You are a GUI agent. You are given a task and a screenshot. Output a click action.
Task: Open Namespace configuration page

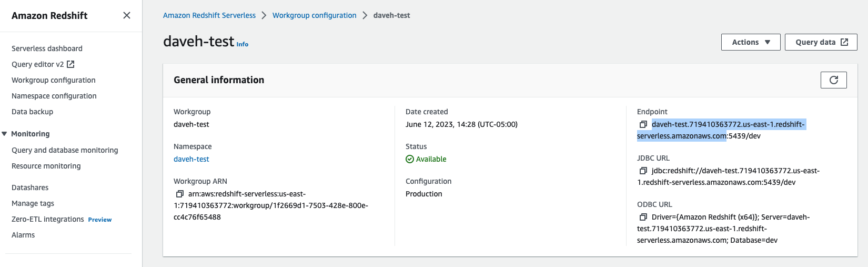pyautogui.click(x=54, y=96)
